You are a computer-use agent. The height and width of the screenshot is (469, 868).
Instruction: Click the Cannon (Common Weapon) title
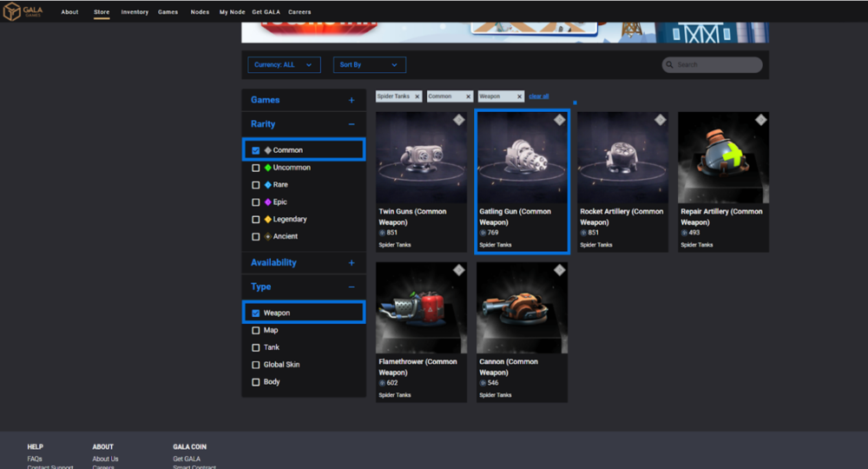509,367
